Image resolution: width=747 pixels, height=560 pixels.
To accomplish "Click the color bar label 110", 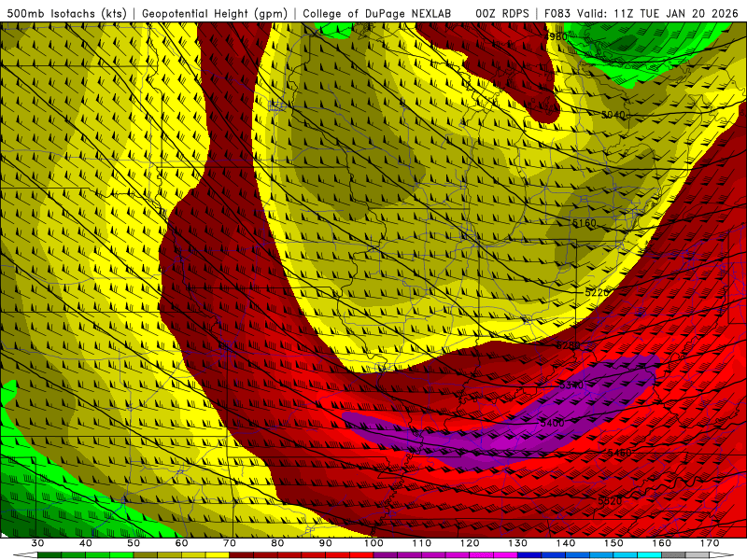I will (x=422, y=543).
